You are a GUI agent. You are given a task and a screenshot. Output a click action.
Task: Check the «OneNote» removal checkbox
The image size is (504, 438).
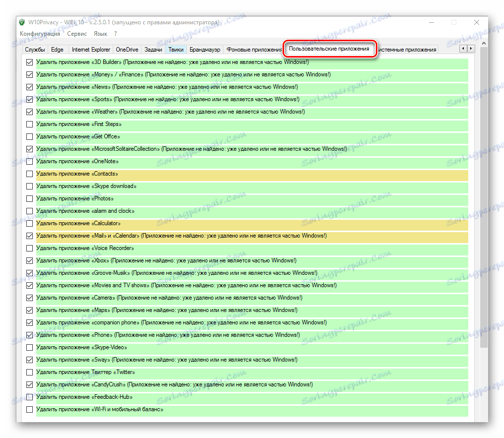click(30, 162)
